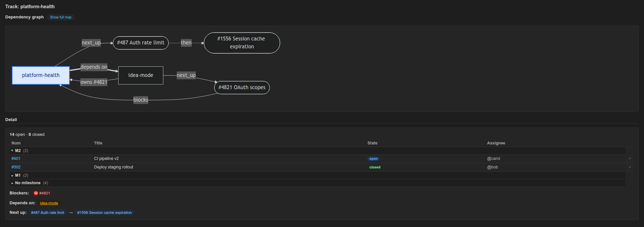Click the State column header
The height and width of the screenshot is (227, 644).
point(372,143)
